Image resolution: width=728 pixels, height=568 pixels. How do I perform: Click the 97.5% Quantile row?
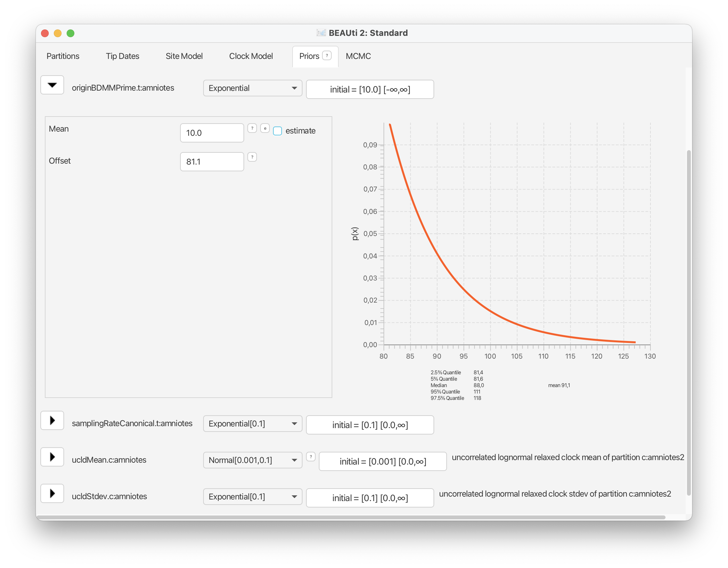point(456,398)
